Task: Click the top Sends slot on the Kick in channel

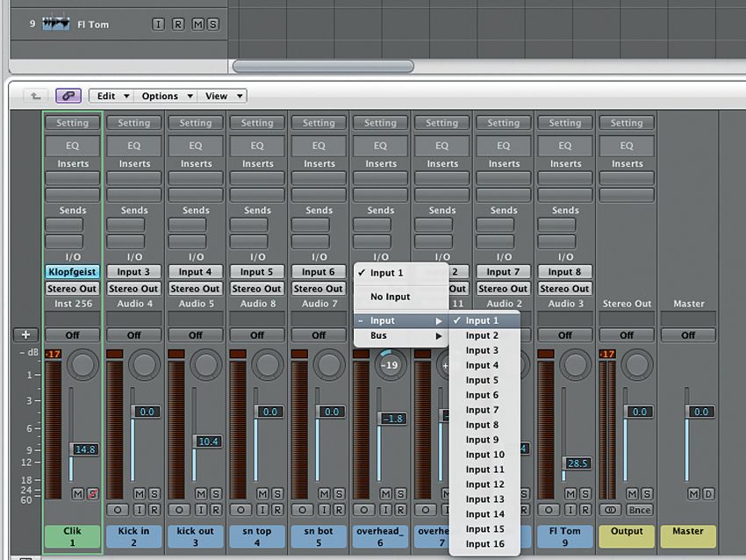Action: tap(133, 226)
